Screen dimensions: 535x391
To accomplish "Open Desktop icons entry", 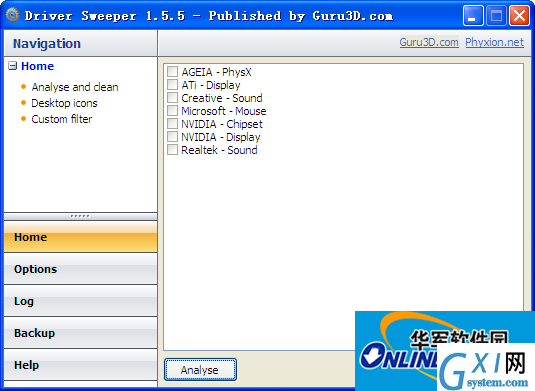I will click(64, 103).
